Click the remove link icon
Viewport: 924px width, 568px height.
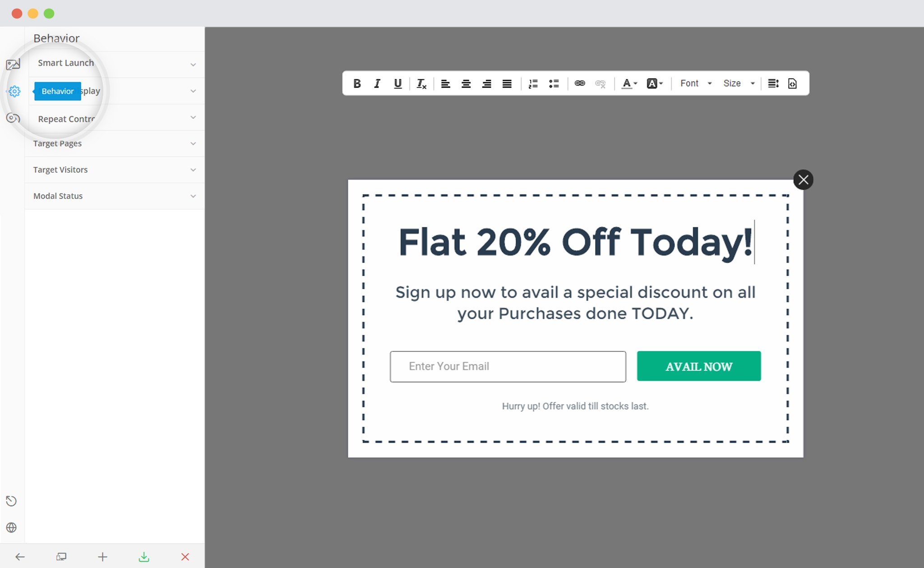[600, 83]
